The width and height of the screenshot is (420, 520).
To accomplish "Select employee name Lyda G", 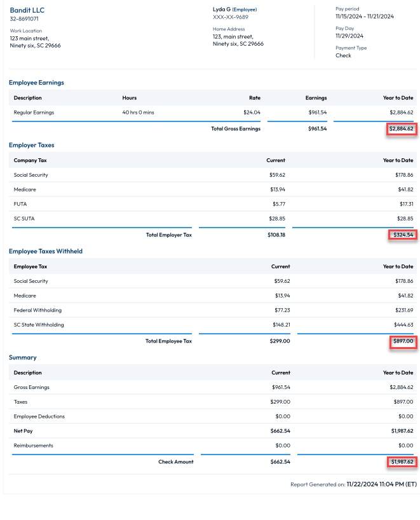I will 221,10.
